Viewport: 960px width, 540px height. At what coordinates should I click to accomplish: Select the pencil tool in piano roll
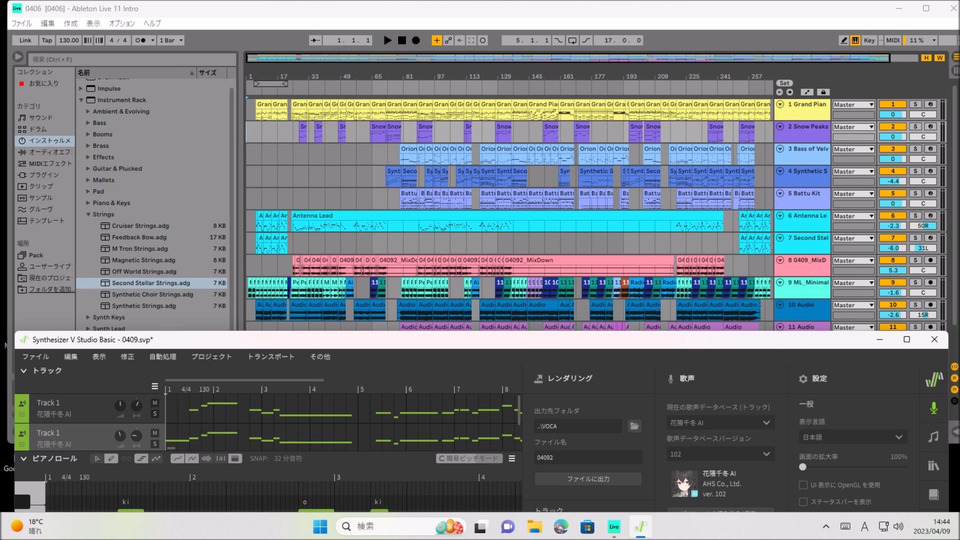coord(113,459)
